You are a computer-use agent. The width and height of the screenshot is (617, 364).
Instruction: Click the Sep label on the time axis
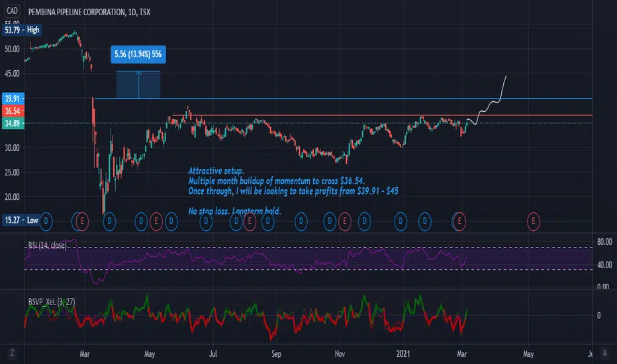click(276, 354)
